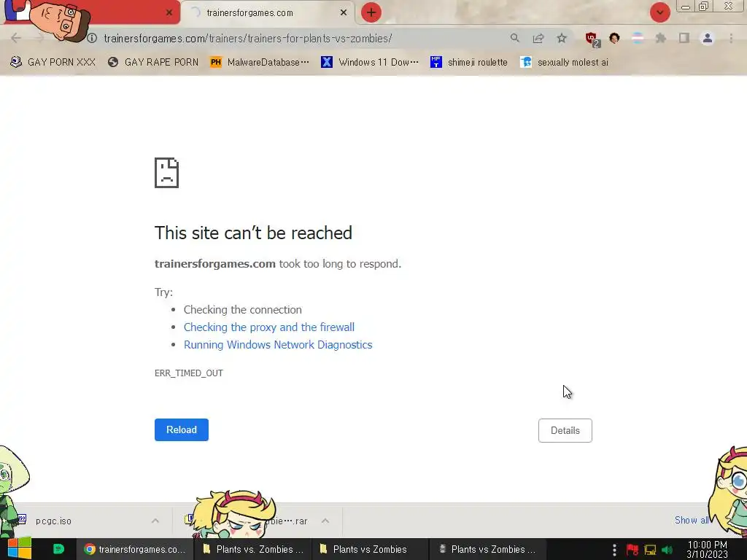Click the green app icon on taskbar
747x560 pixels.
pyautogui.click(x=58, y=549)
